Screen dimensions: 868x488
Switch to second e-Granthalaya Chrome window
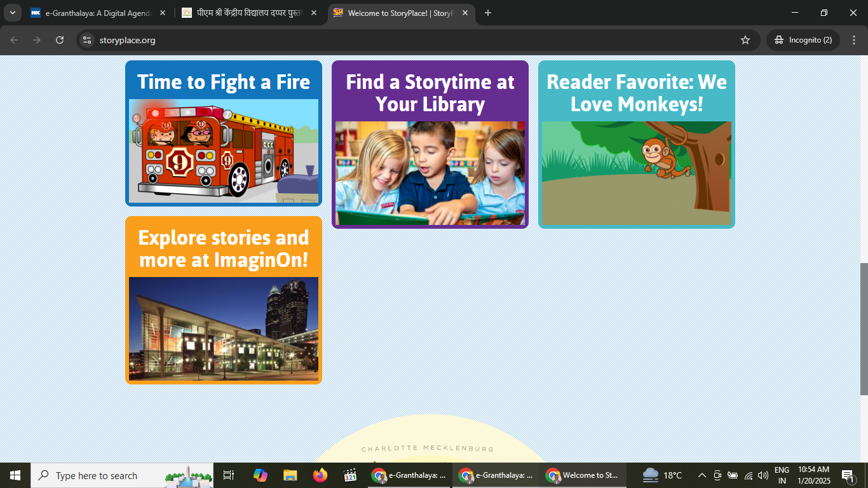click(x=496, y=475)
